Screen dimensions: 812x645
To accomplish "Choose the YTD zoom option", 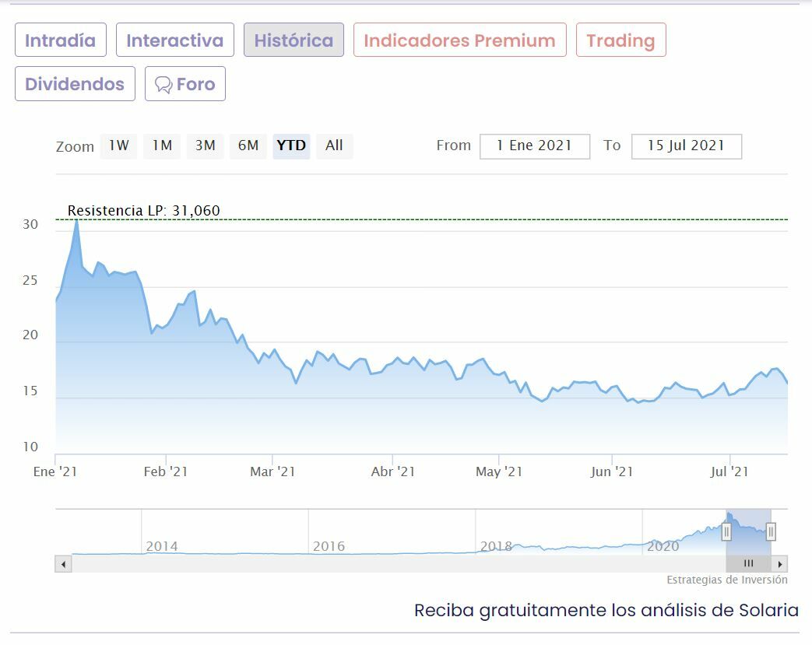I will pyautogui.click(x=291, y=145).
